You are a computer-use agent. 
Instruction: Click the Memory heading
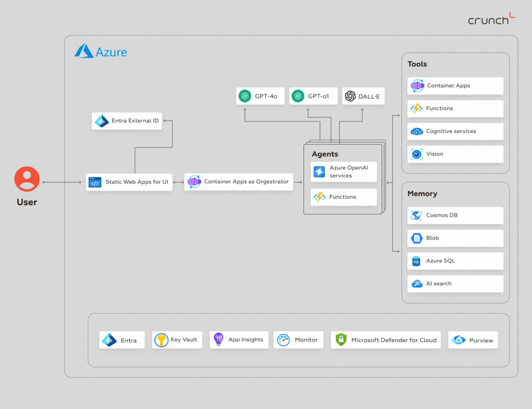(422, 194)
